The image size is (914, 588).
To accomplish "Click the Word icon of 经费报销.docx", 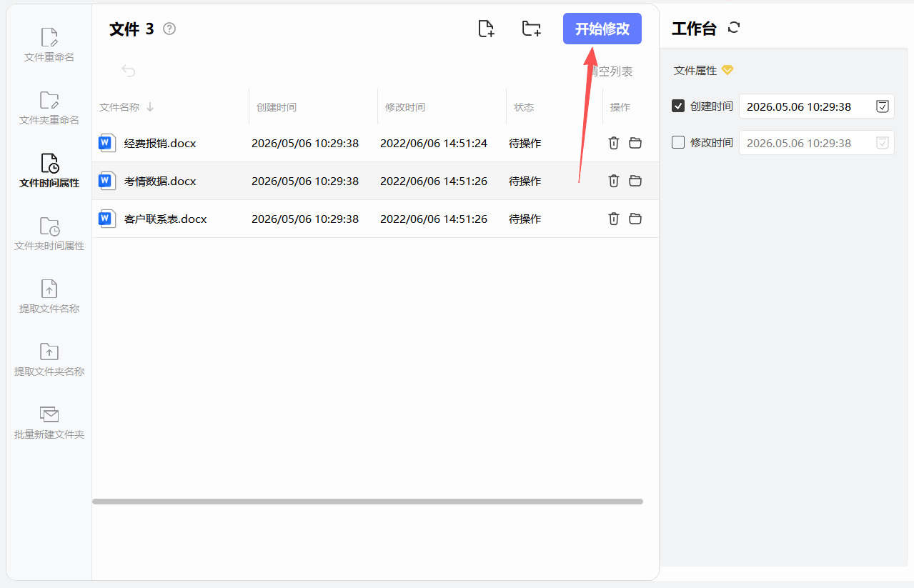I will point(106,143).
